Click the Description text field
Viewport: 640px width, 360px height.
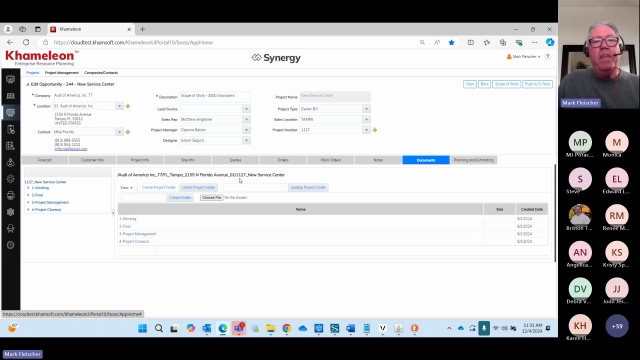pos(215,96)
